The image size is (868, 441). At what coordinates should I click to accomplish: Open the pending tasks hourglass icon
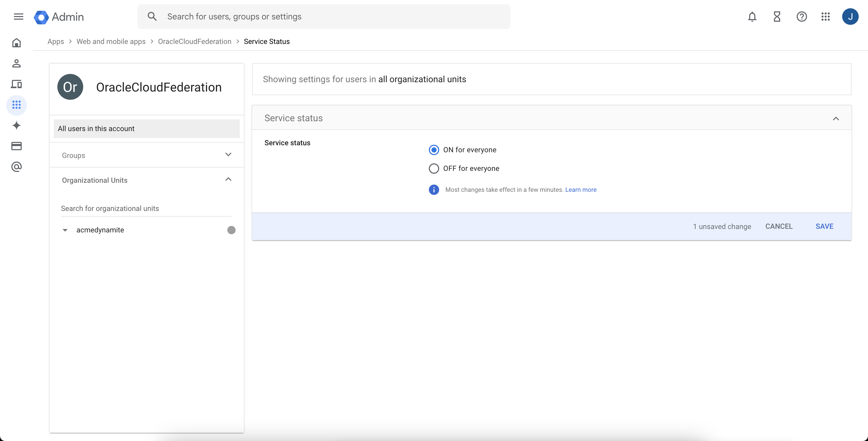click(777, 16)
